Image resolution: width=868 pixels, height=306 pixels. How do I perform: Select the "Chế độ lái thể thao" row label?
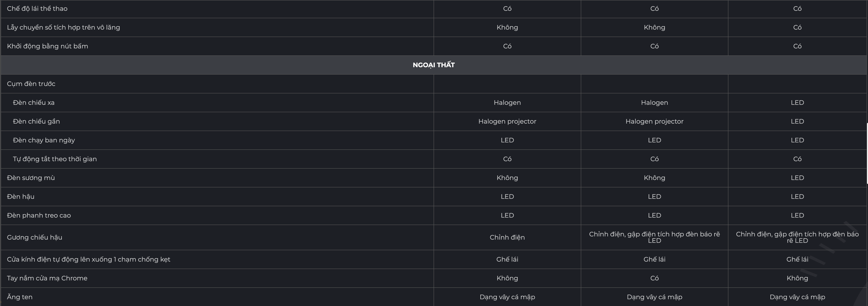[x=37, y=9]
